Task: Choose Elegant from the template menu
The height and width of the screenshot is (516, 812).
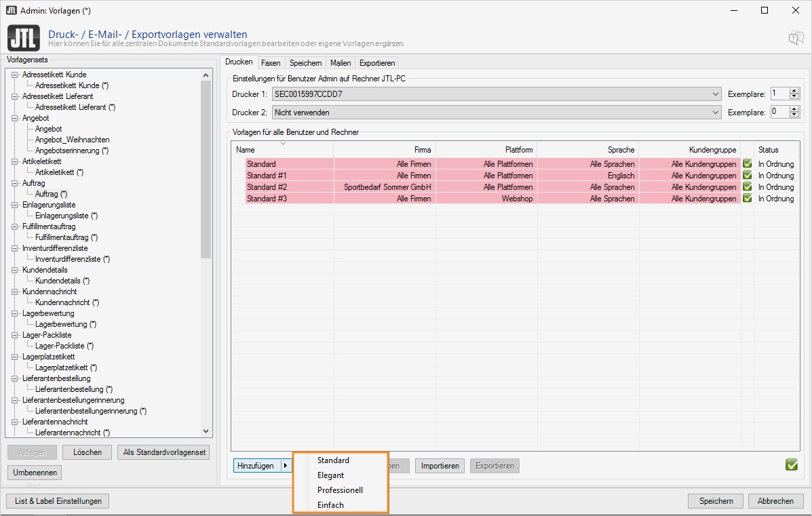Action: pyautogui.click(x=331, y=475)
